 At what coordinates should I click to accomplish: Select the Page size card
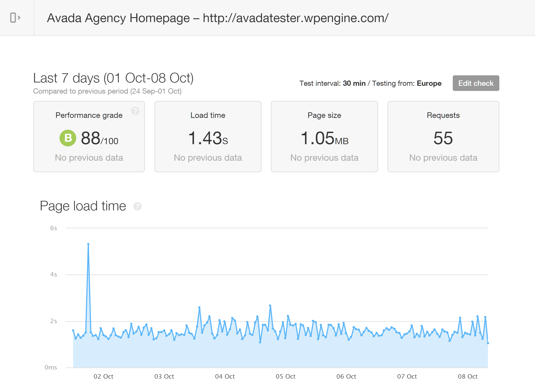click(324, 137)
